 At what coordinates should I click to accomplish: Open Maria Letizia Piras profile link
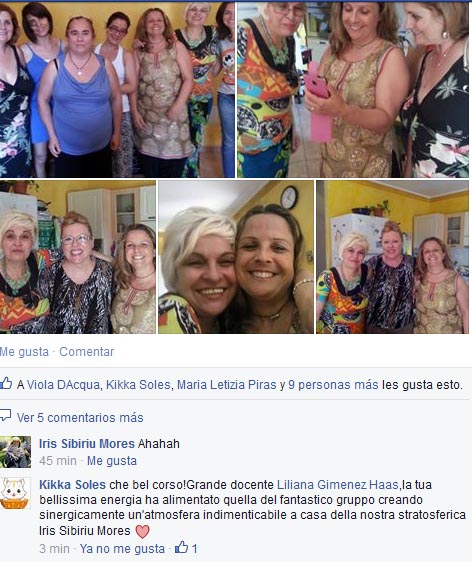(227, 385)
